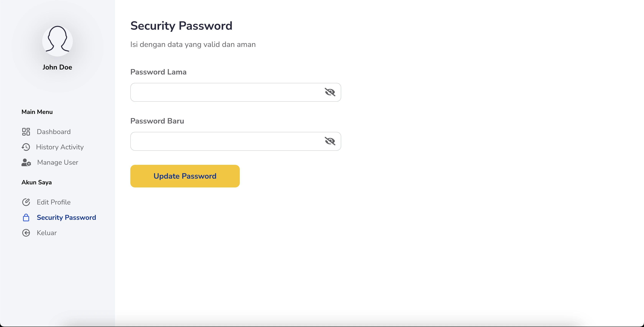Click the Manage User gear-person icon

pyautogui.click(x=26, y=162)
